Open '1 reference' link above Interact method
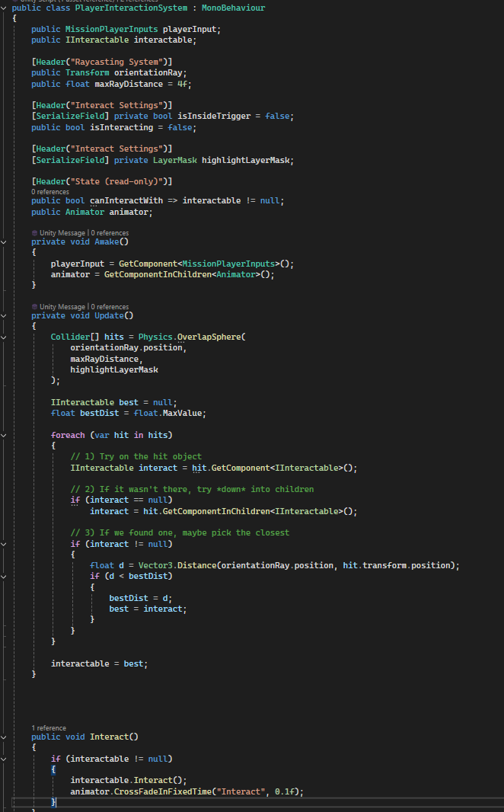The image size is (504, 812). tap(49, 728)
